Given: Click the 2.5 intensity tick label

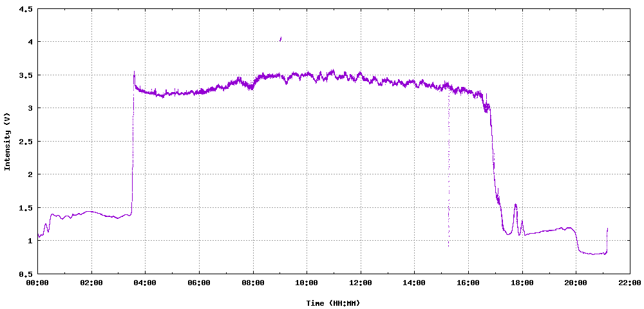Looking at the screenshot, I should tap(26, 141).
